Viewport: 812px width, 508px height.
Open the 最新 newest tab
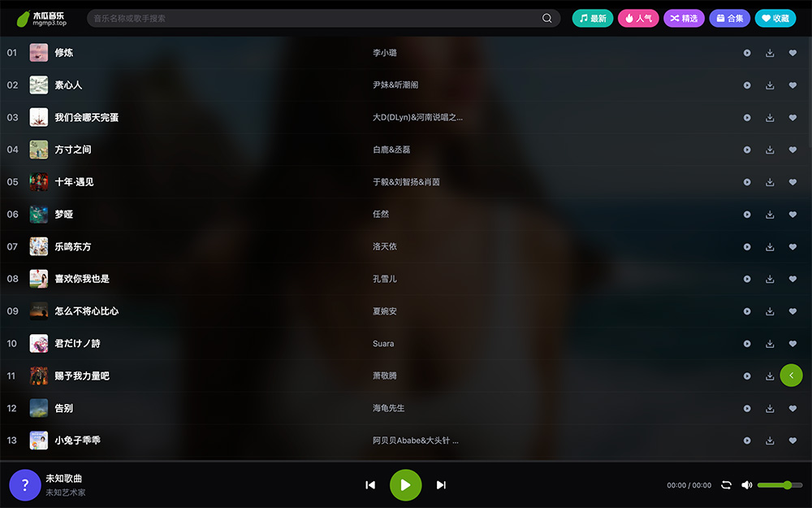point(593,18)
